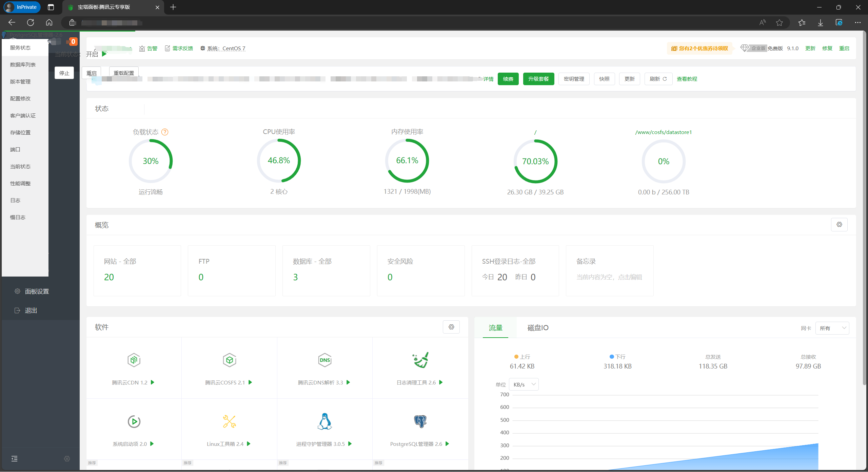Image resolution: width=868 pixels, height=472 pixels.
Task: Click the 负载状态 help question mark
Action: tap(165, 132)
